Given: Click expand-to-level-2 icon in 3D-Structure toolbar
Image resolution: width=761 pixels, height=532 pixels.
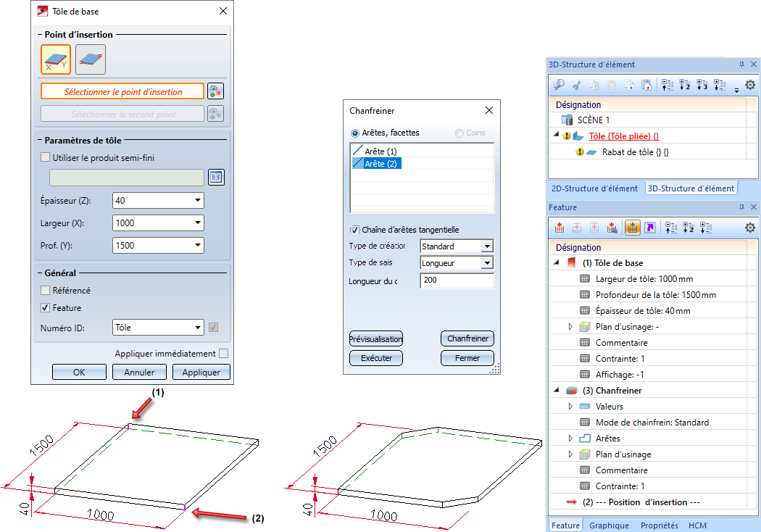Looking at the screenshot, I should (x=685, y=85).
